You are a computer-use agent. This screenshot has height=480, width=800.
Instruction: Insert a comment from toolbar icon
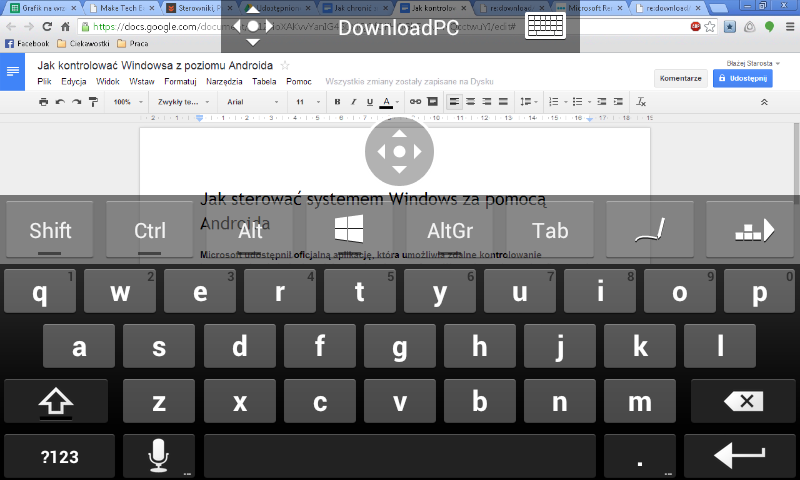coord(433,102)
